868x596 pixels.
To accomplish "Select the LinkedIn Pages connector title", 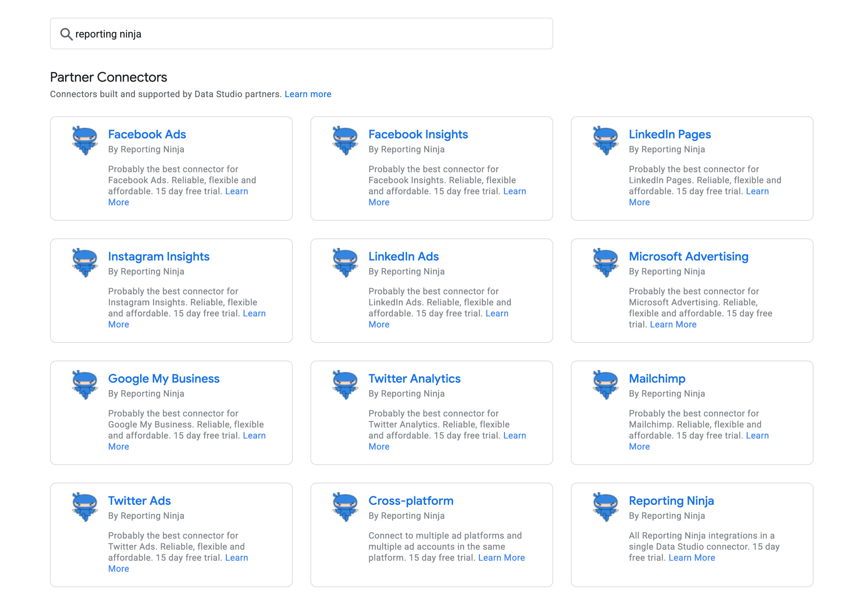I will point(670,134).
